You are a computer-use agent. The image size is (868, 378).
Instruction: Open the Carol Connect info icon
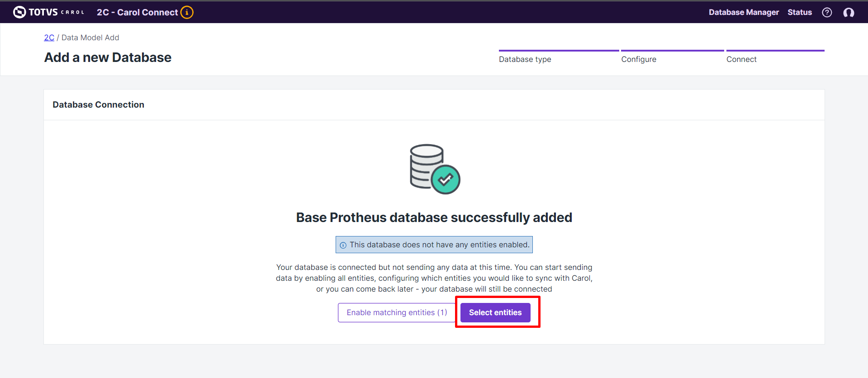(187, 12)
